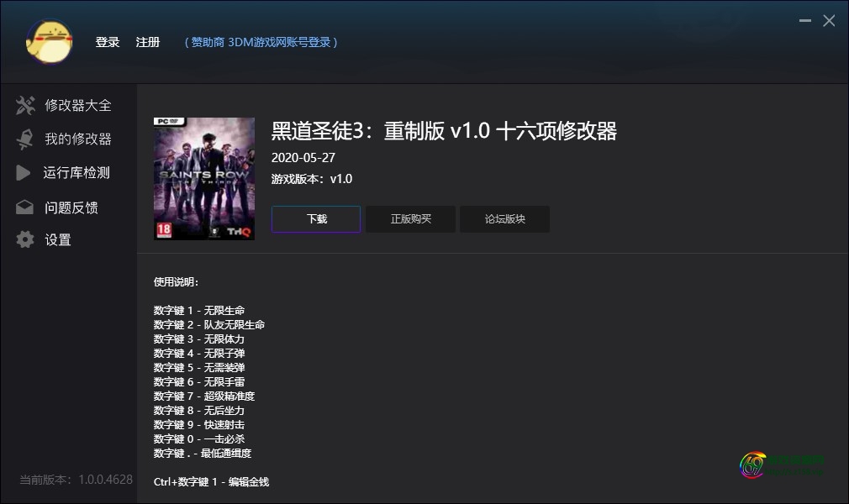Open 修改器大全 via the wrench icon
The image size is (849, 504).
[x=24, y=105]
